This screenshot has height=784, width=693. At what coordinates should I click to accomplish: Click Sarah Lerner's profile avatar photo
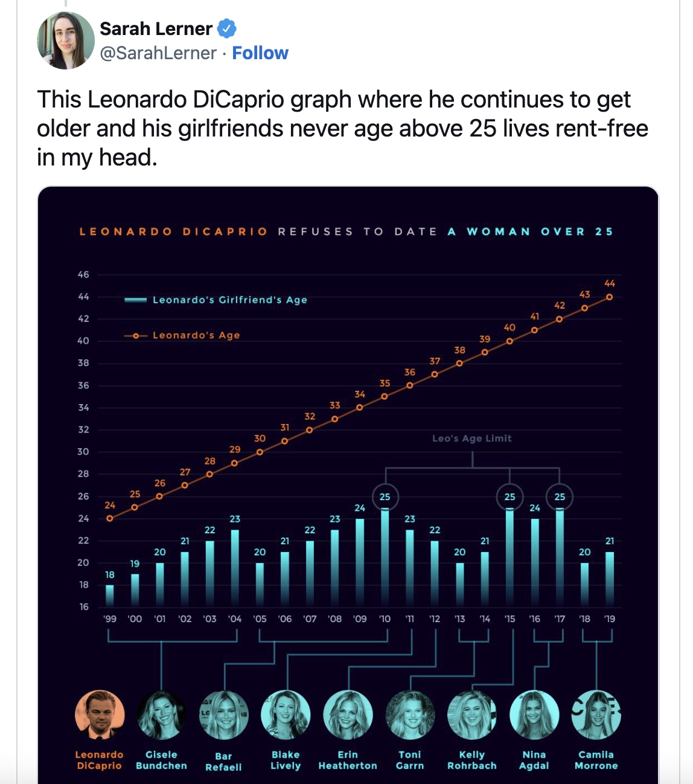[65, 40]
